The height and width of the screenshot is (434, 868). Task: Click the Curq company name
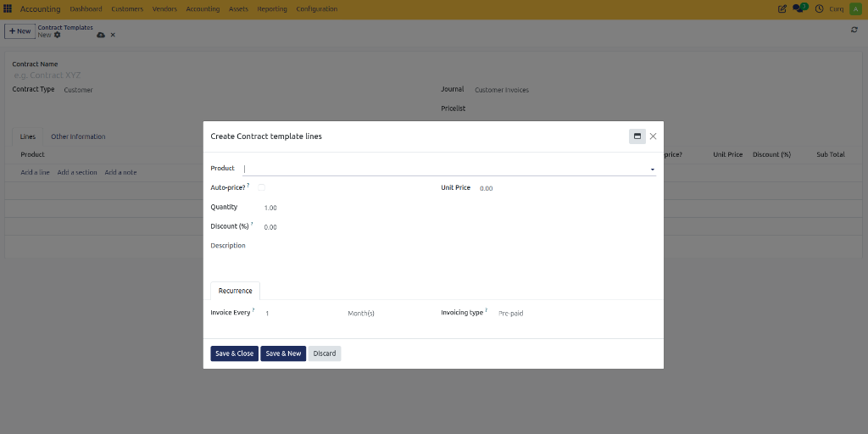coord(837,8)
